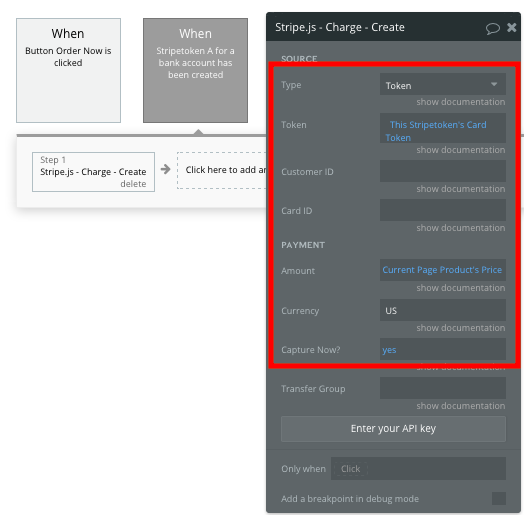Show documentation under Transfer Group field

(461, 406)
